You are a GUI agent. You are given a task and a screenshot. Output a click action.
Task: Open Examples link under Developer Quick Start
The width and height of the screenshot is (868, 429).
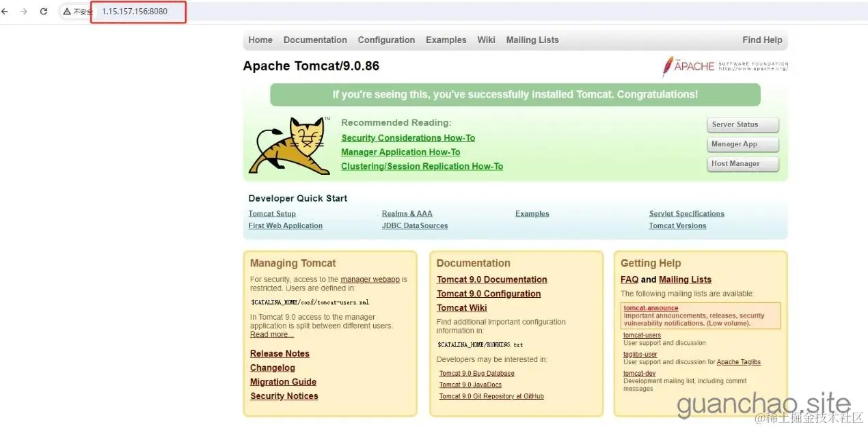click(x=532, y=214)
